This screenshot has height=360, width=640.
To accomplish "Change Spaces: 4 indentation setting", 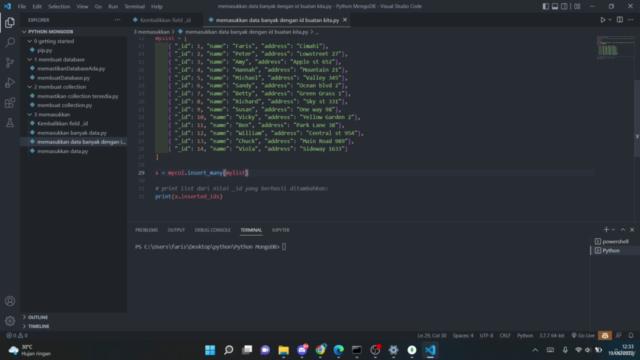I will click(463, 336).
